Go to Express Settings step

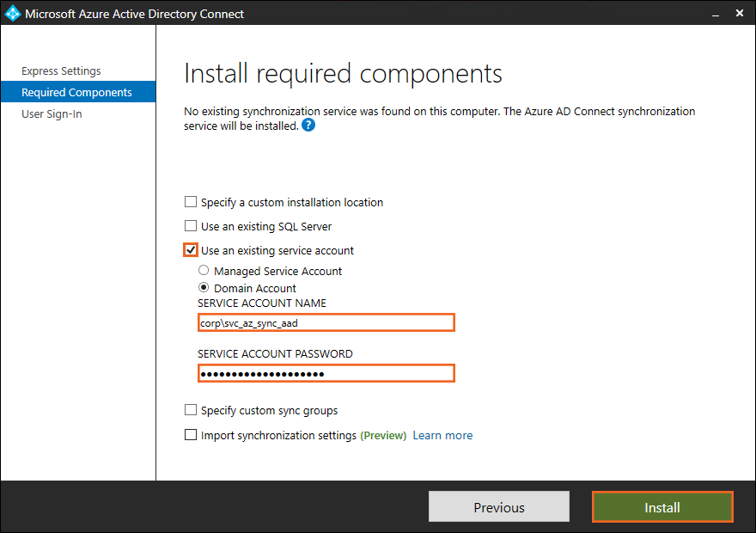61,70
